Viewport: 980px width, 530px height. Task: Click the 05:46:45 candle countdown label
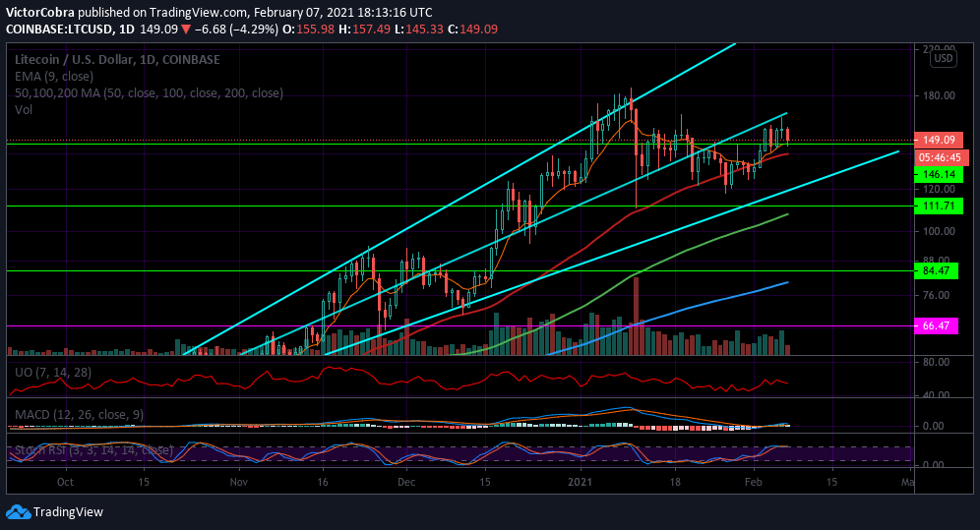(940, 157)
